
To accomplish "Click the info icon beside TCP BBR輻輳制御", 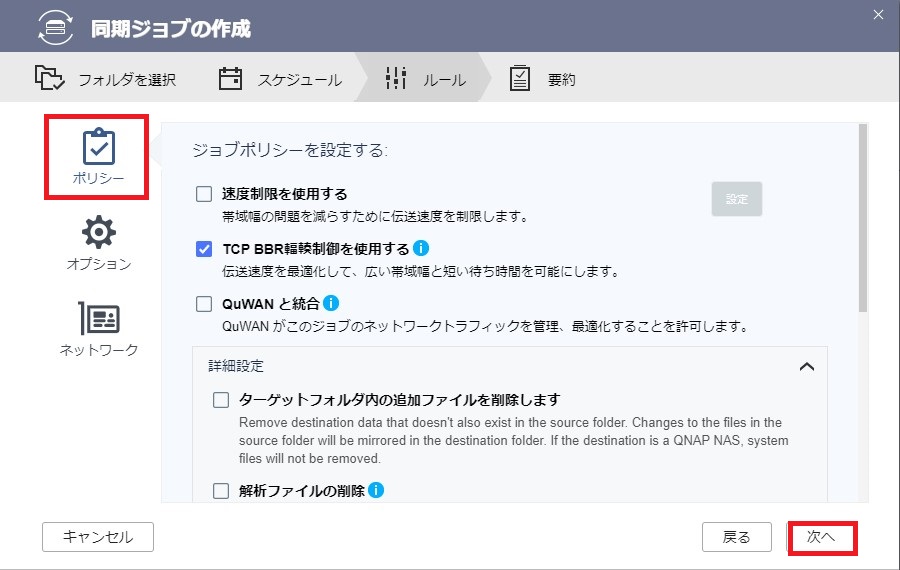I will point(421,248).
